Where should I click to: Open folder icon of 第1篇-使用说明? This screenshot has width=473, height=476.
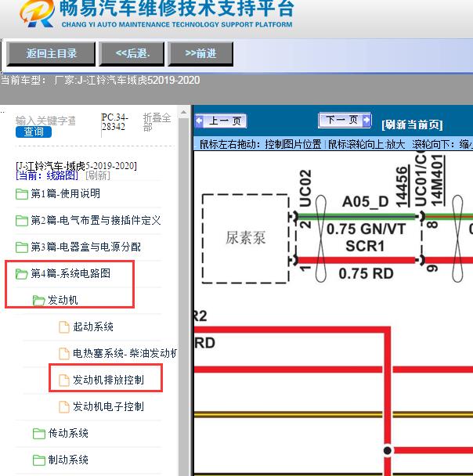pyautogui.click(x=22, y=194)
